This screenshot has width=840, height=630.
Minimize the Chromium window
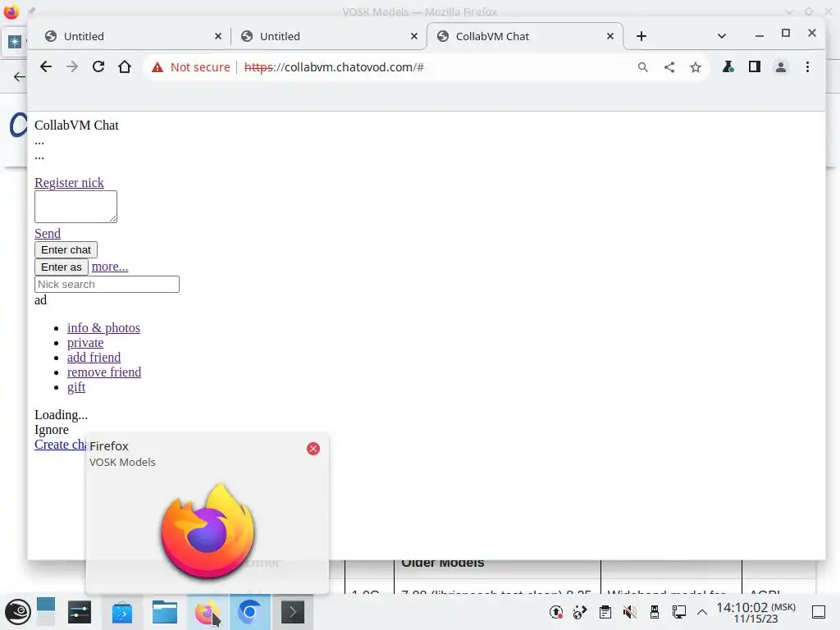759,35
